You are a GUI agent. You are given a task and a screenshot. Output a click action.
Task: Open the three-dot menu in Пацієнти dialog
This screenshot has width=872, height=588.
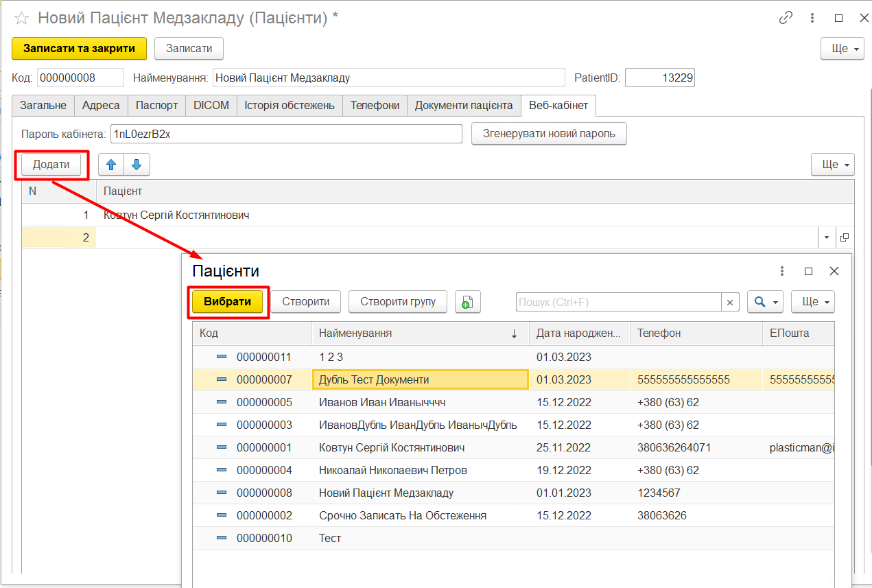[x=782, y=271]
